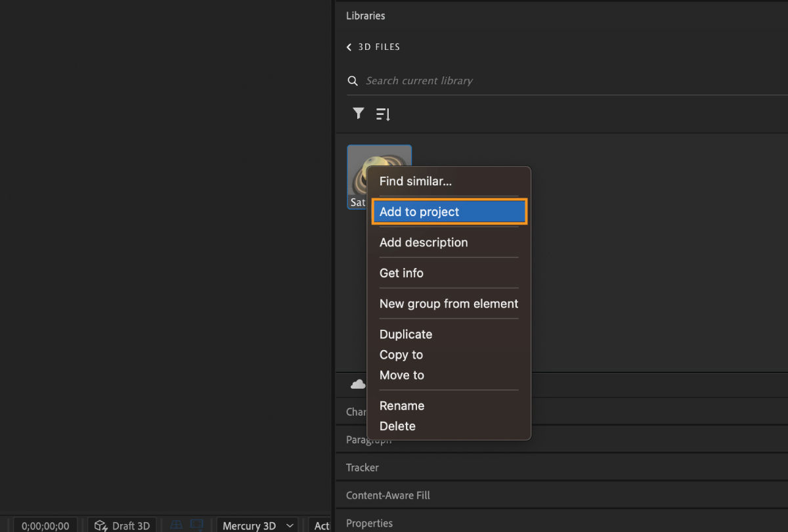788x532 pixels.
Task: Select the Draft 3D cube icon
Action: click(x=102, y=525)
